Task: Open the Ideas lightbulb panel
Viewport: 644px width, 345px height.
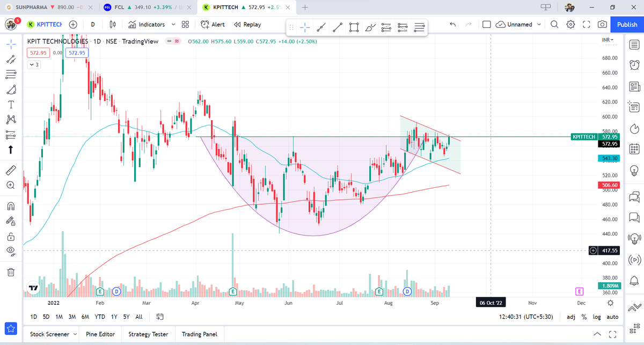Action: (634, 170)
